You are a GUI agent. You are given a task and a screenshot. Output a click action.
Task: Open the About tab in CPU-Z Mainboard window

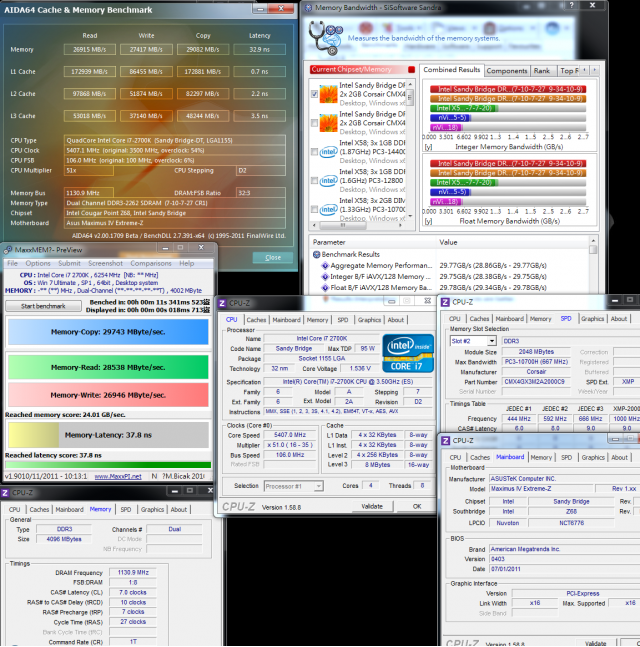(619, 458)
